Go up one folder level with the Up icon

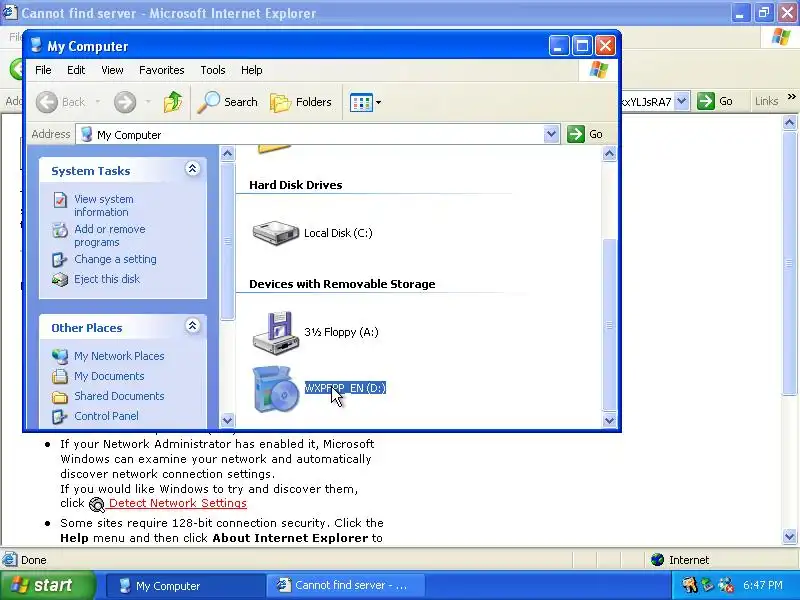pyautogui.click(x=173, y=102)
